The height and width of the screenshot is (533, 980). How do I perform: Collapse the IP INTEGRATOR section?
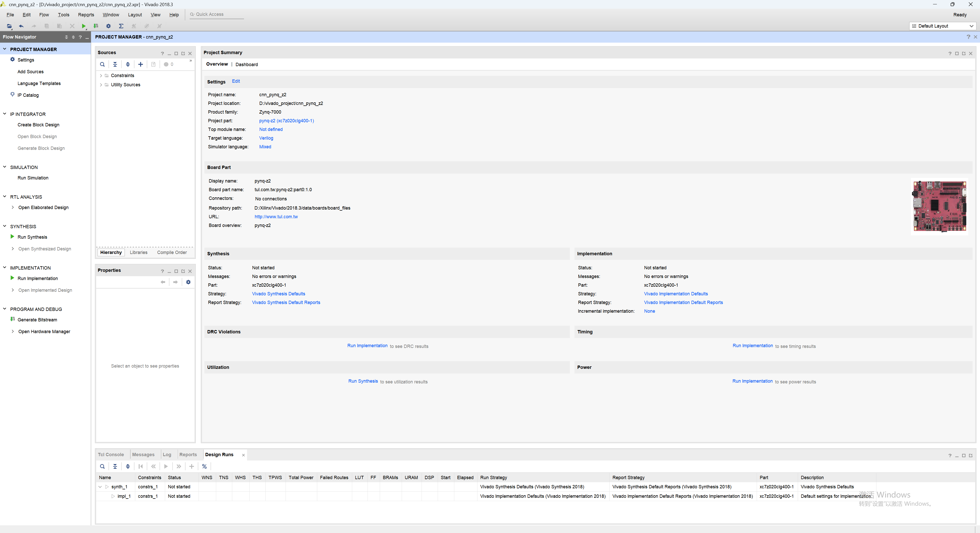tap(5, 114)
